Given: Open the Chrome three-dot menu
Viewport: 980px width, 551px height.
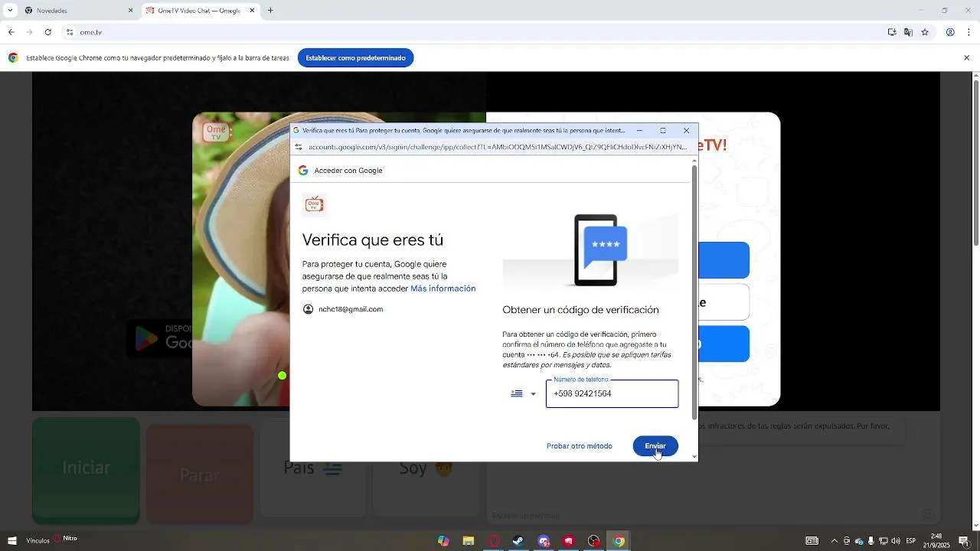Looking at the screenshot, I should click(969, 32).
